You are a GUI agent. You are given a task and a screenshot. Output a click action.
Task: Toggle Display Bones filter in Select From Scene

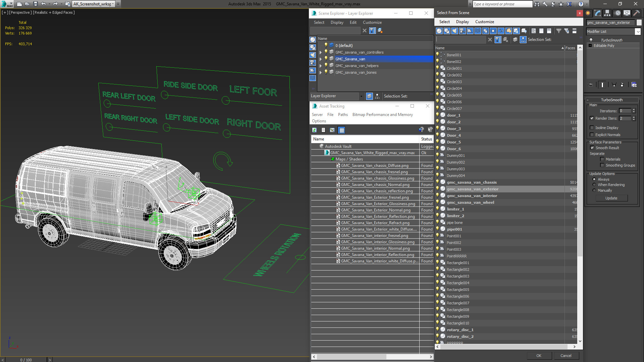coord(501,31)
